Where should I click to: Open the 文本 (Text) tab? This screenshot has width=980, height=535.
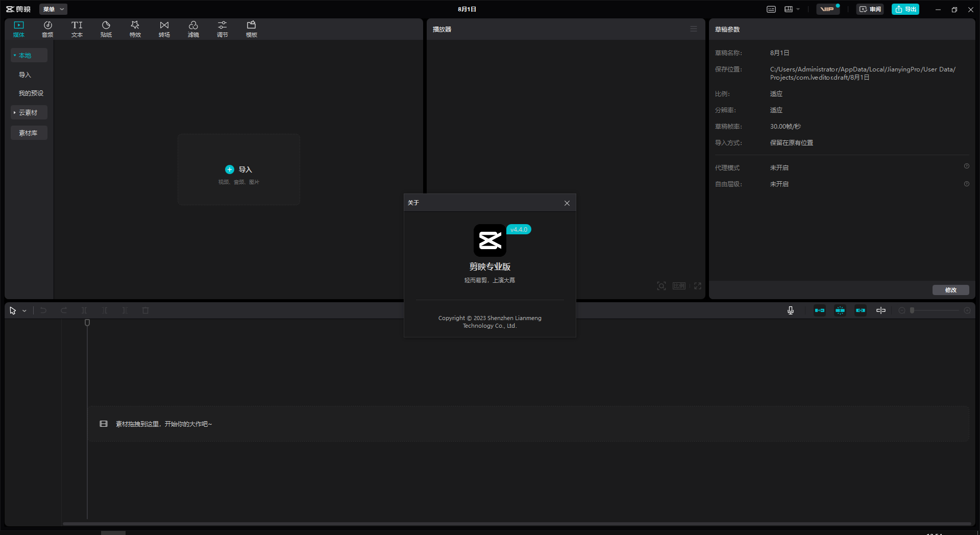77,29
